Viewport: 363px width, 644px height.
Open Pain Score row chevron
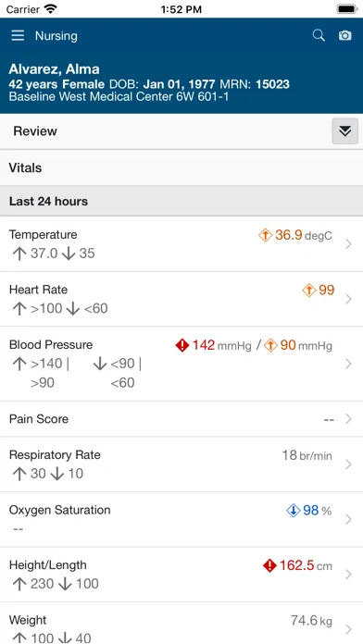[348, 419]
